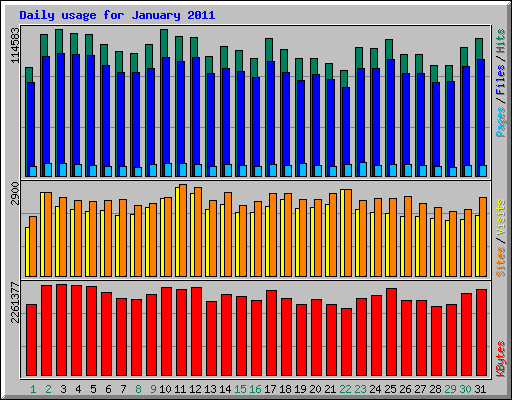This screenshot has height=400, width=512.
Task: Select day label 9 on x-axis
Action: [153, 389]
